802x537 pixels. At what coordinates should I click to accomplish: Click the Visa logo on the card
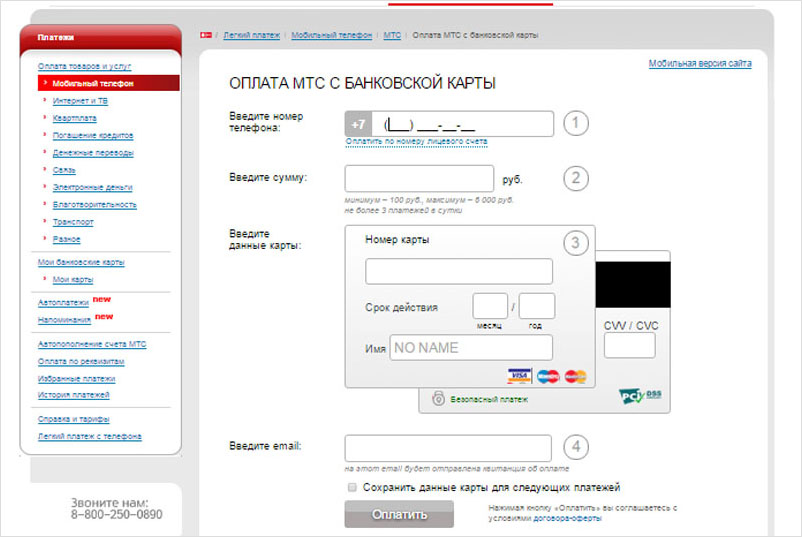tap(518, 376)
